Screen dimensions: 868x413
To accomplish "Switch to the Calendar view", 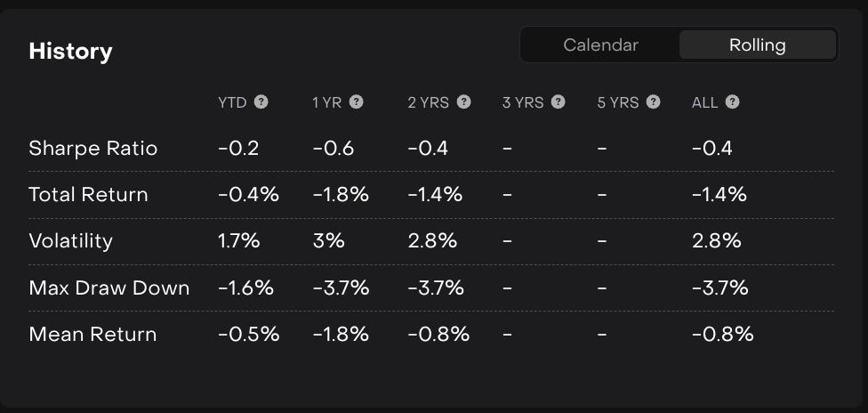I will [600, 45].
